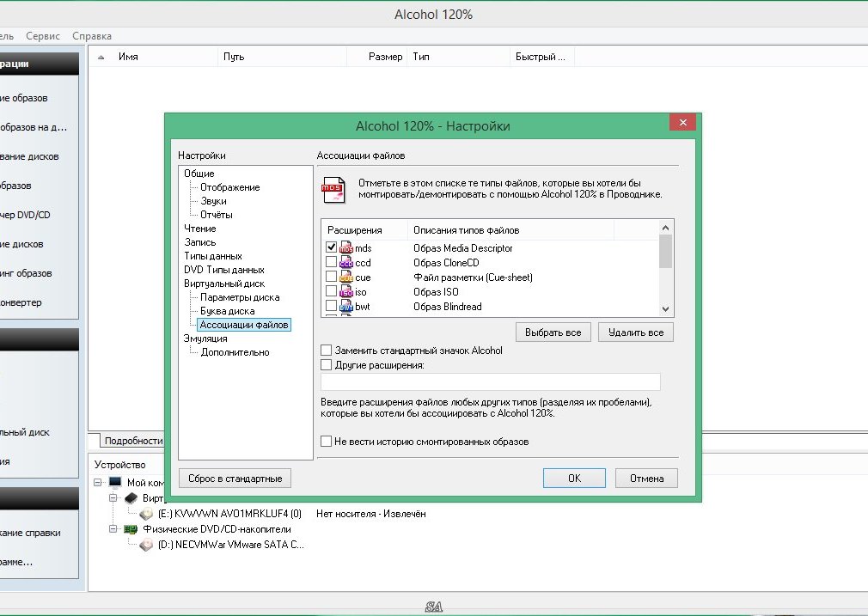The image size is (868, 616).
Task: Click the My Computer icon in device tree
Action: click(x=115, y=483)
